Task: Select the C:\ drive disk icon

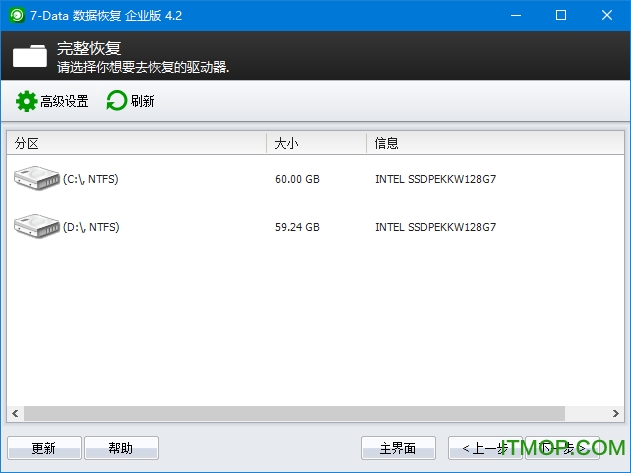Action: click(x=37, y=178)
